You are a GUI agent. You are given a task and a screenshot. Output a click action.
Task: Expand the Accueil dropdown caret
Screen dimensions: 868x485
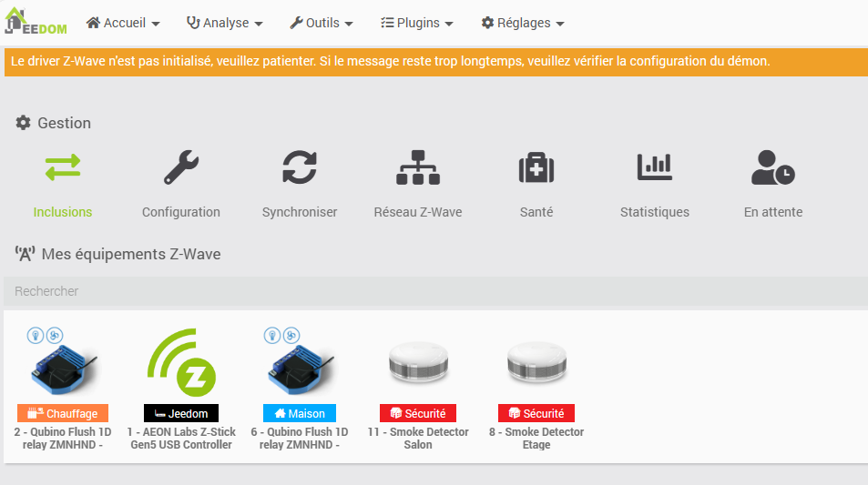pyautogui.click(x=156, y=24)
